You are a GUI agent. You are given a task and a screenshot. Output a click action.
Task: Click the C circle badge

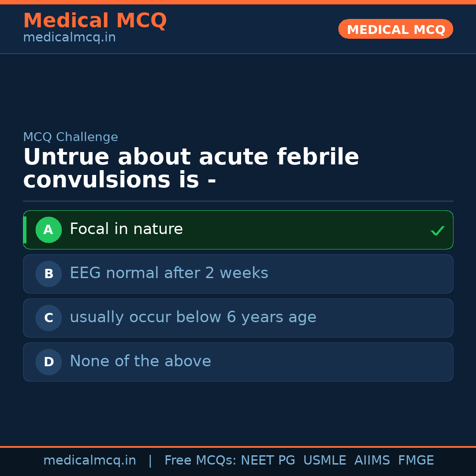48,318
